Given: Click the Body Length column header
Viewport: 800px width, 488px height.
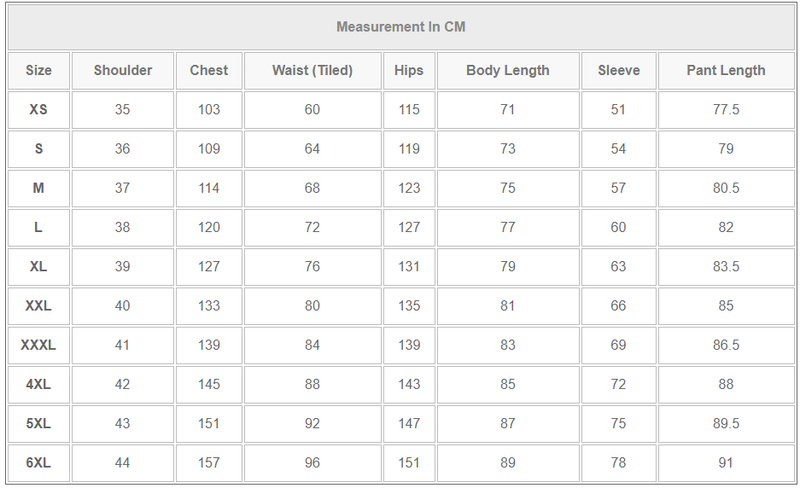Looking at the screenshot, I should coord(507,71).
